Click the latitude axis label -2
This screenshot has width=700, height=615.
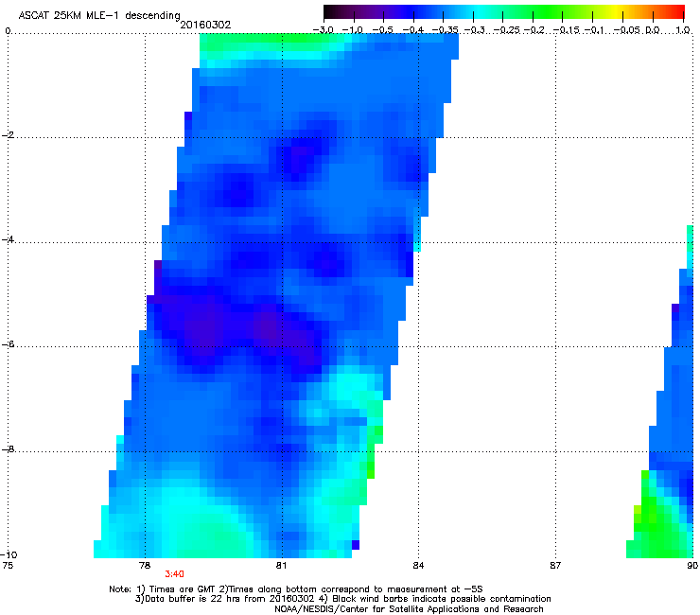click(8, 135)
